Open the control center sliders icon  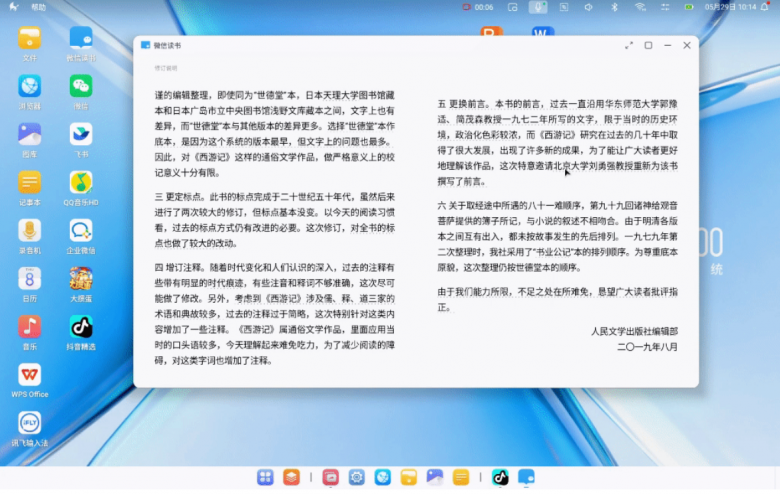[x=665, y=7]
